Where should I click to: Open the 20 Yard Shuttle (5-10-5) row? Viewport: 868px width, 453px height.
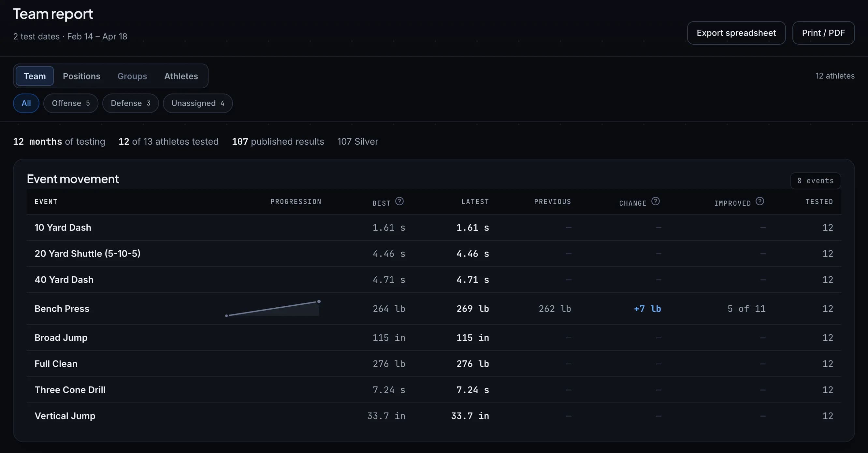tap(434, 254)
